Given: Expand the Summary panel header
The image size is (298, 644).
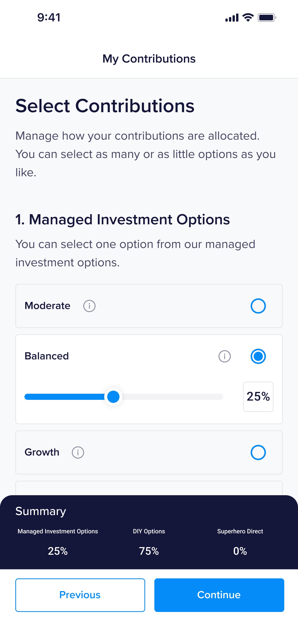Looking at the screenshot, I should pos(41,511).
